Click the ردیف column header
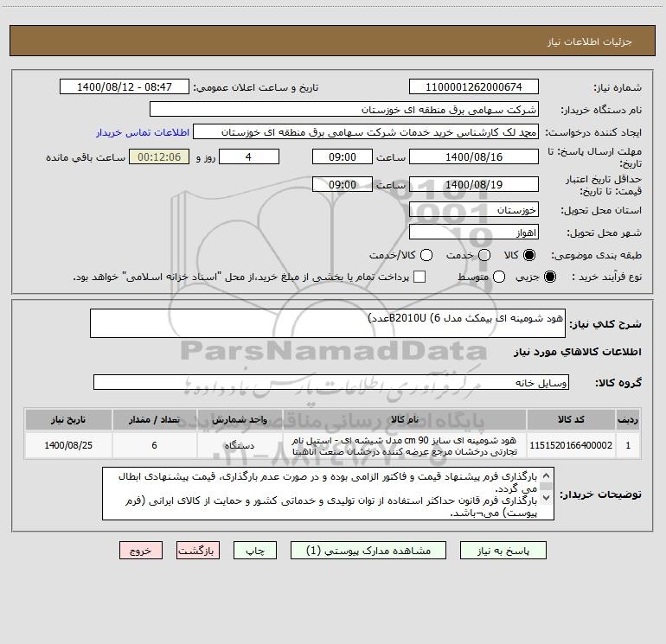This screenshot has height=644, width=666. [x=628, y=419]
